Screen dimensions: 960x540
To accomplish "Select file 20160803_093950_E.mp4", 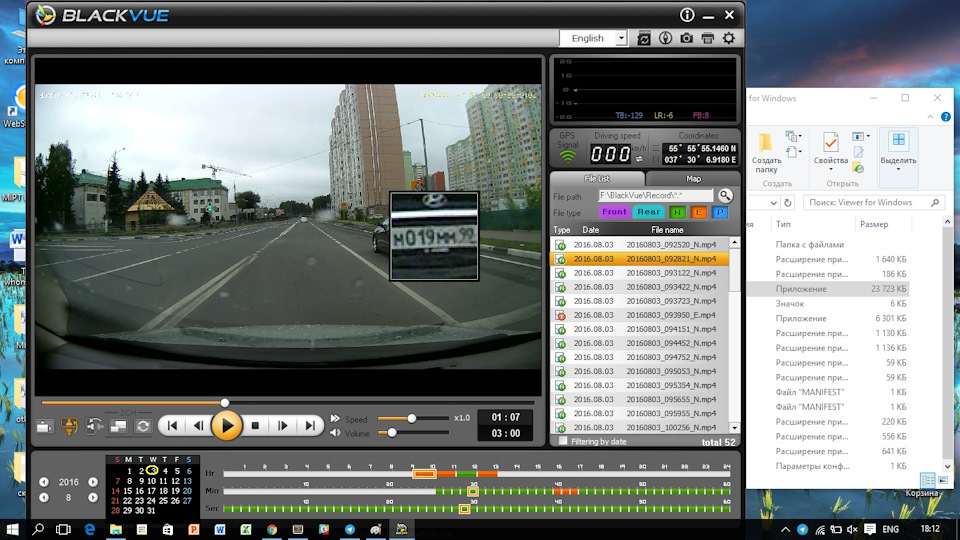I will 640,315.
